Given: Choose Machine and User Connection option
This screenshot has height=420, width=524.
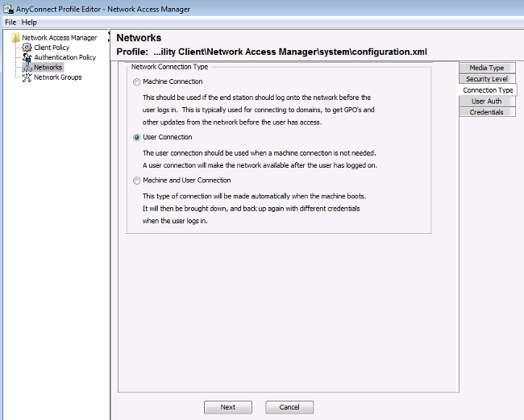Looking at the screenshot, I should point(137,181).
